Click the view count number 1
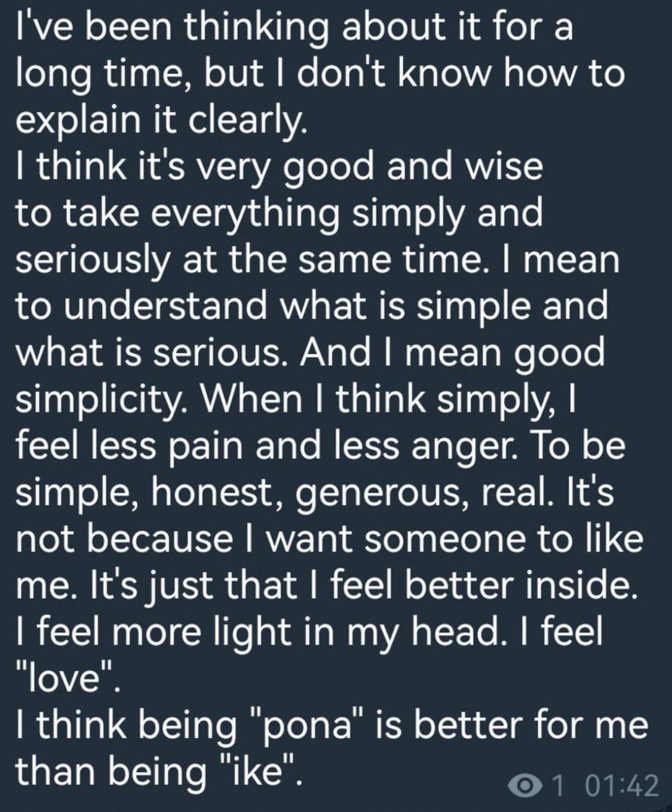Image resolution: width=672 pixels, height=812 pixels. [557, 784]
